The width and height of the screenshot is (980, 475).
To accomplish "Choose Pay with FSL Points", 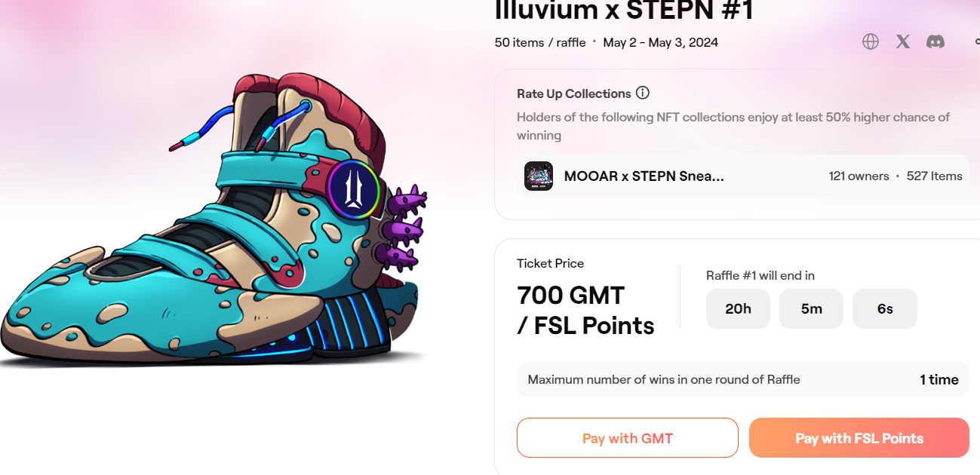I will [x=859, y=438].
